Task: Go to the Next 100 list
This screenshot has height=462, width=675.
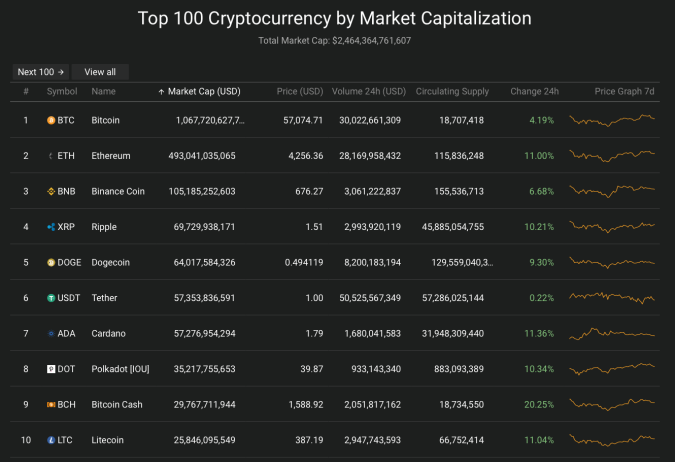Action: coord(40,72)
